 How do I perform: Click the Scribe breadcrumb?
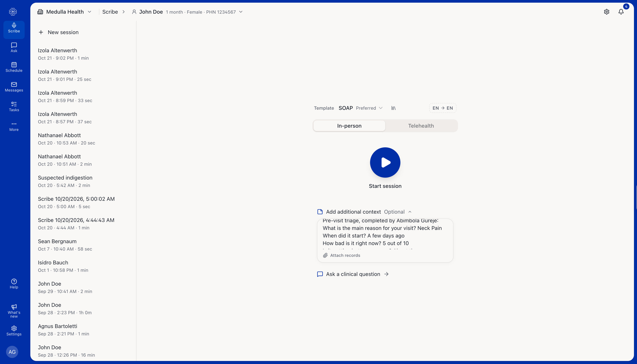[110, 12]
